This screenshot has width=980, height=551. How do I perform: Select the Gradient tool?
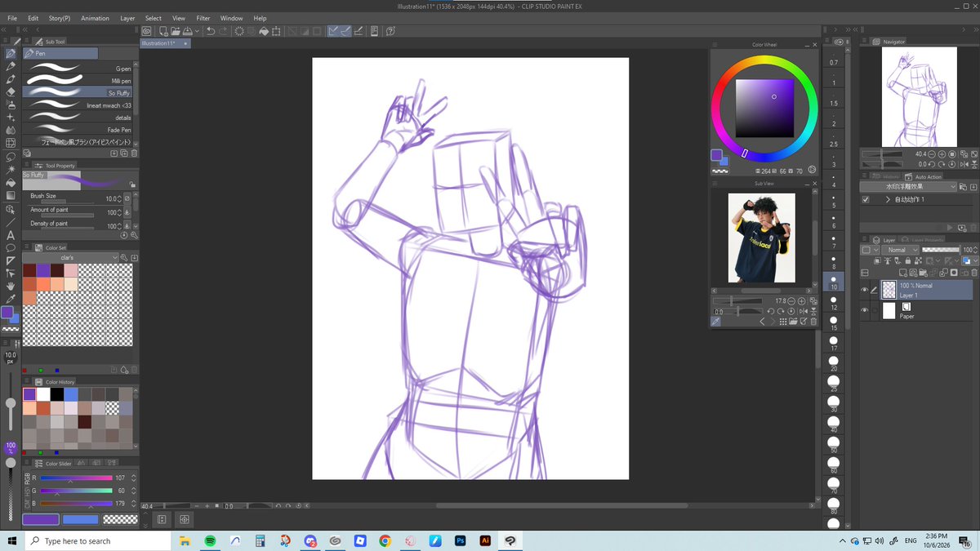pos(11,196)
